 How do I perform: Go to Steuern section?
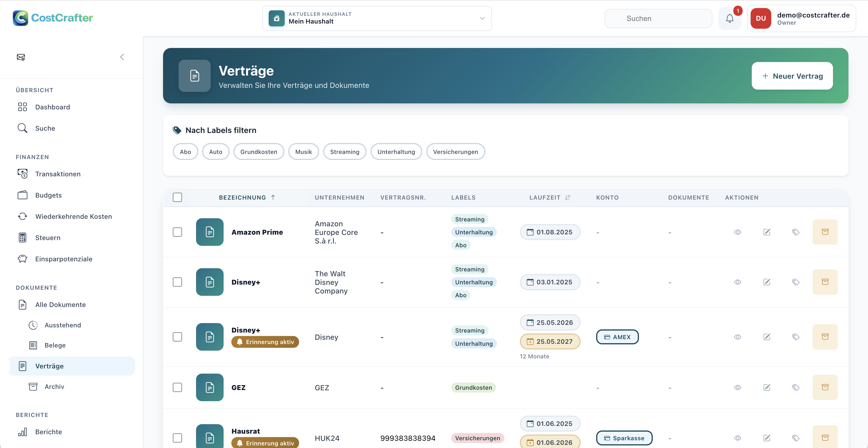click(x=72, y=238)
